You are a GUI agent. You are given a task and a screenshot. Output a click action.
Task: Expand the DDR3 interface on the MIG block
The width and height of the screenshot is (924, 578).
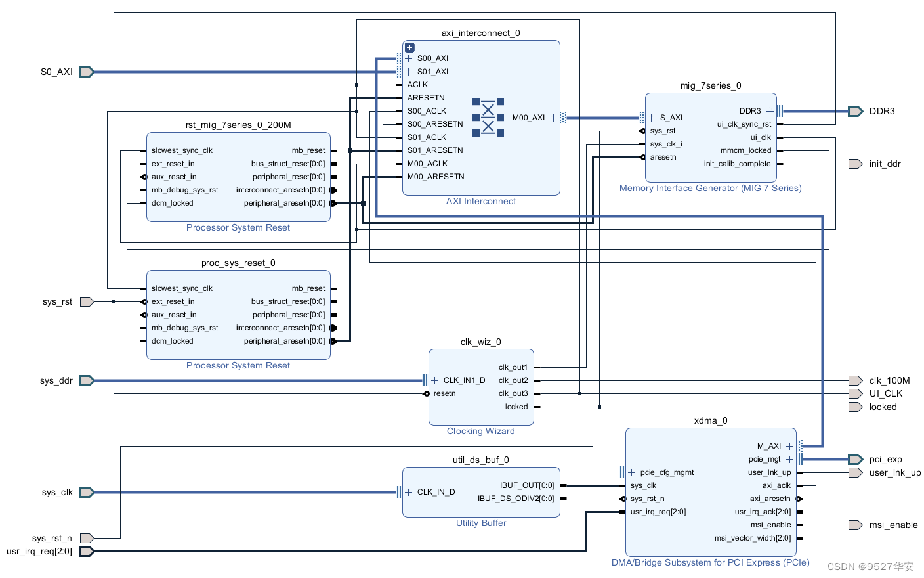click(770, 111)
